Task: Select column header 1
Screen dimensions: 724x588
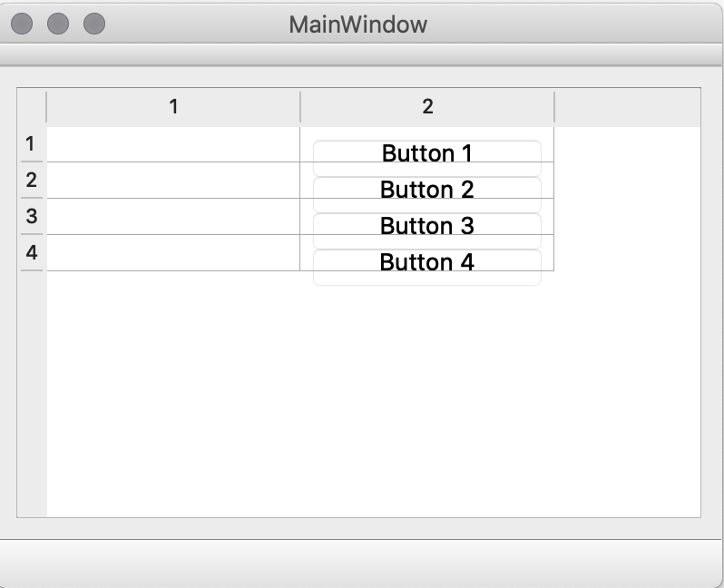Action: 173,107
